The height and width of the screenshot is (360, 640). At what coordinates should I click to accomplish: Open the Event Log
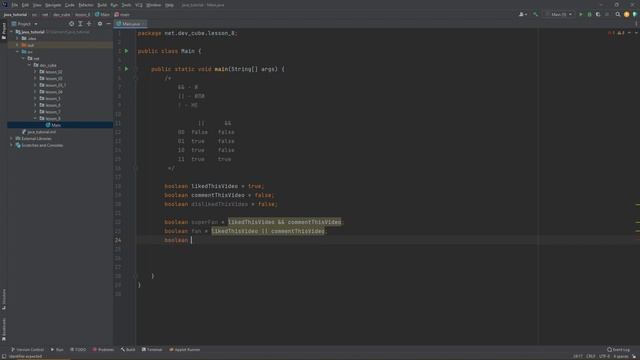coord(618,350)
